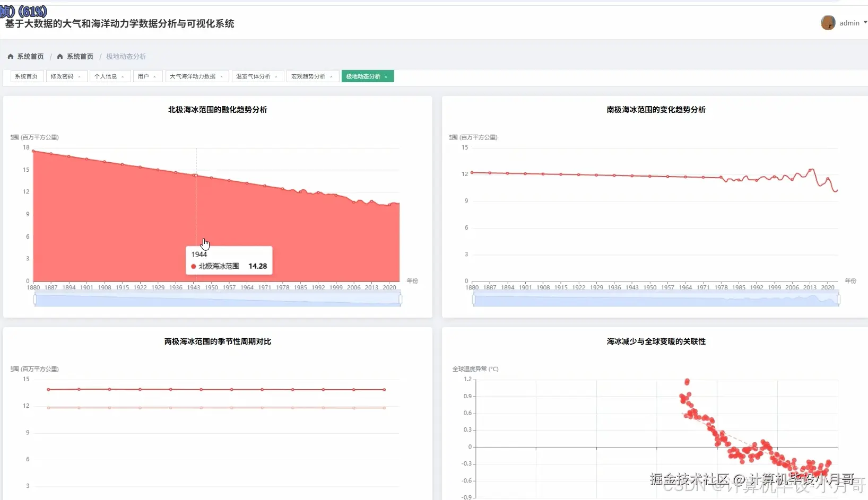Click the 全球温度异常 (°C) axis label
868x500 pixels.
(x=475, y=369)
